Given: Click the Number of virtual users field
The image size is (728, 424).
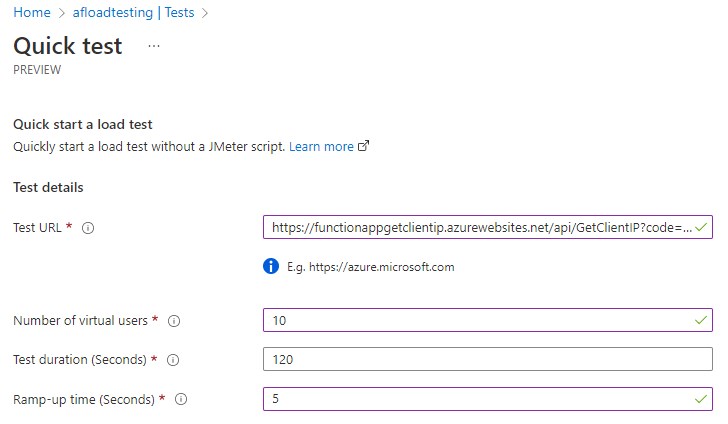Looking at the screenshot, I should [480, 321].
